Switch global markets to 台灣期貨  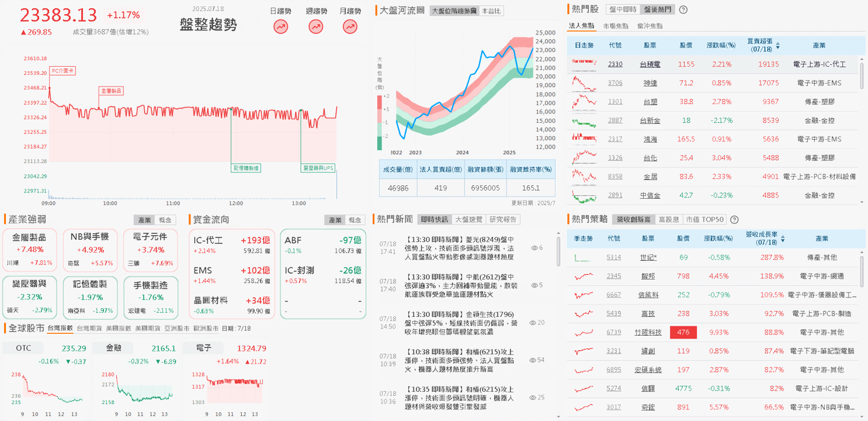click(88, 328)
